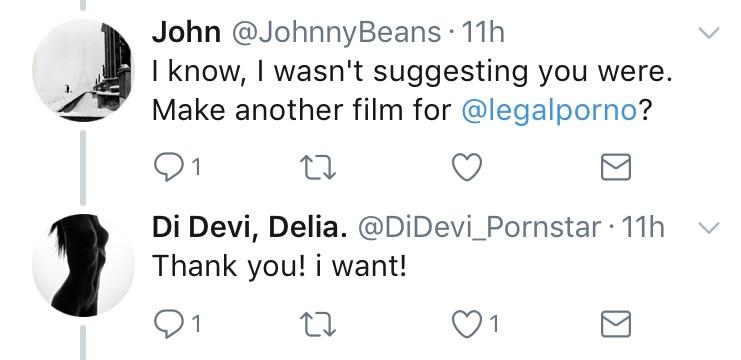Open Di Devi, Delia display name

[x=250, y=228]
